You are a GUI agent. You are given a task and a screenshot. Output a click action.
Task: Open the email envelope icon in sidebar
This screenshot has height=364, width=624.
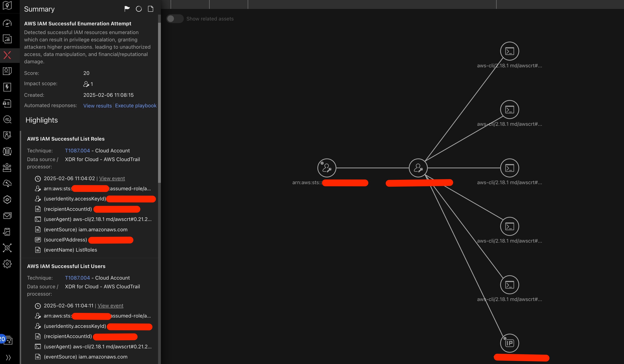[7, 216]
